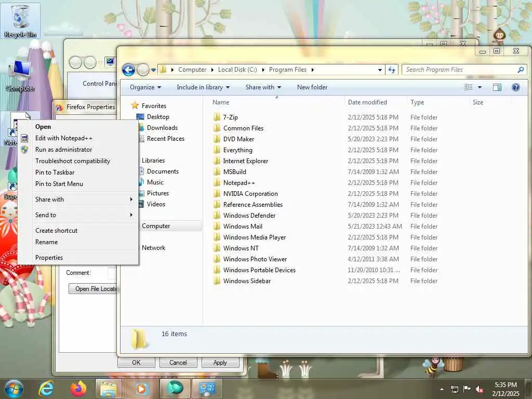This screenshot has width=532, height=399.
Task: Click the blue Help icon
Action: 516,87
